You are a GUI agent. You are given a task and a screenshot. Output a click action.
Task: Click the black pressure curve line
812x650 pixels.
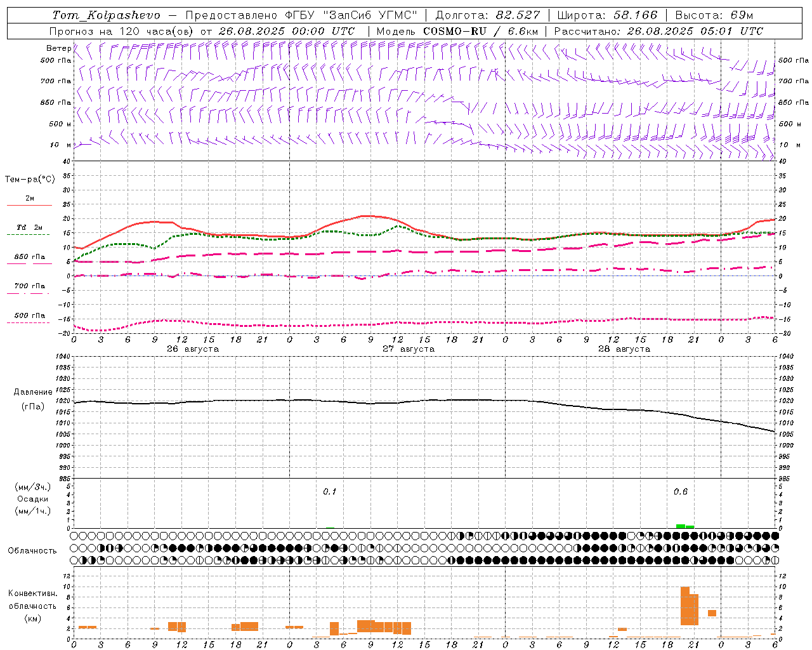coord(424,401)
